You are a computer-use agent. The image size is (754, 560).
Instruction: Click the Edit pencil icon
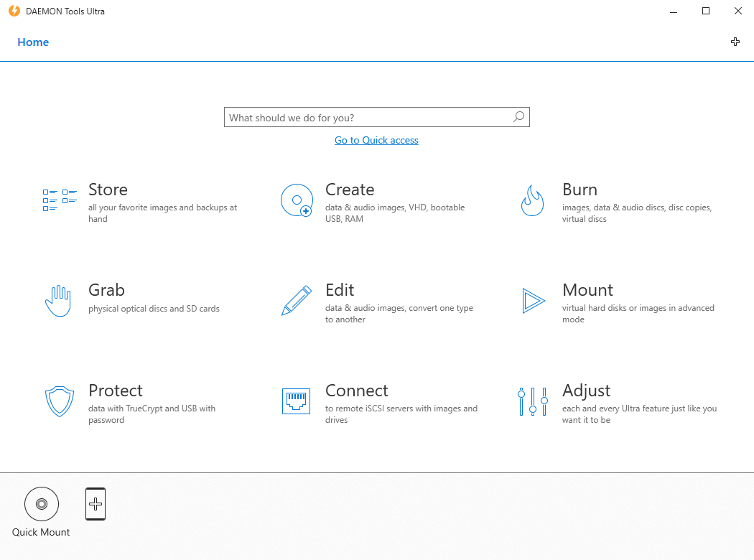coord(296,300)
